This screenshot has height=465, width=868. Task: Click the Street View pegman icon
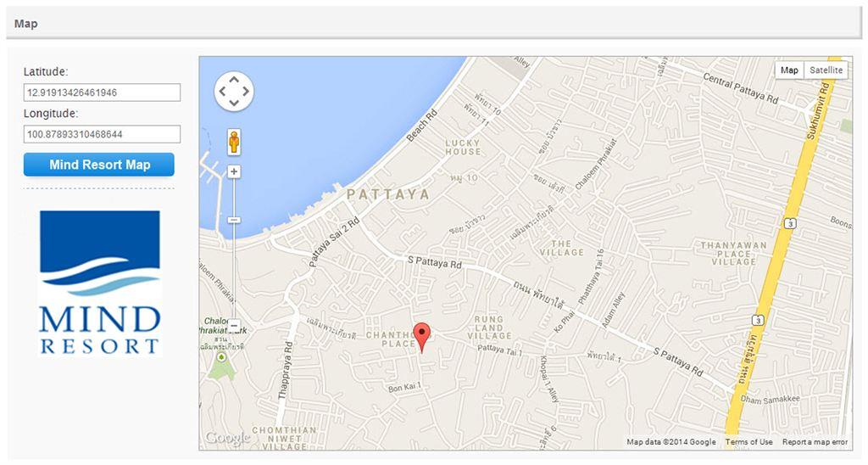(x=234, y=142)
